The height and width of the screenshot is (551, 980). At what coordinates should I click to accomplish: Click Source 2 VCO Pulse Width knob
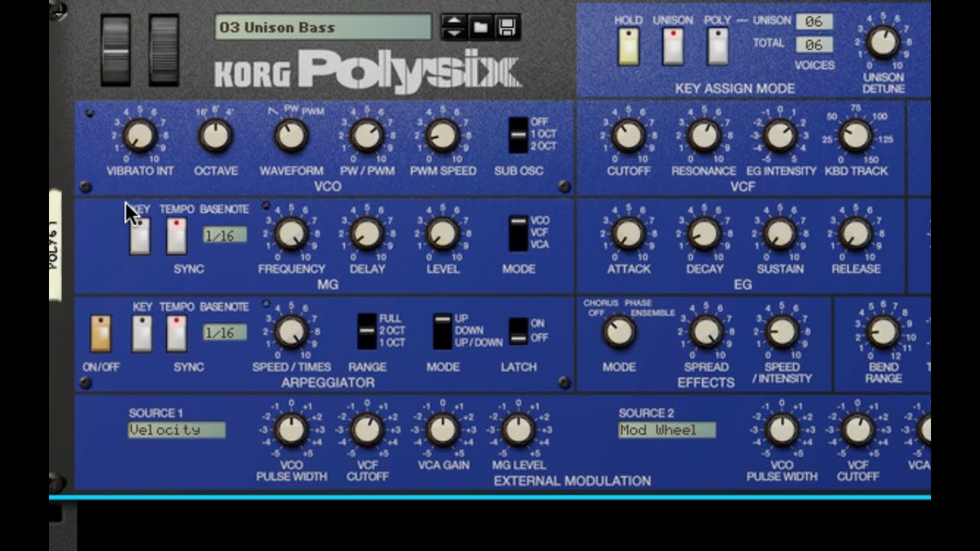tap(782, 430)
